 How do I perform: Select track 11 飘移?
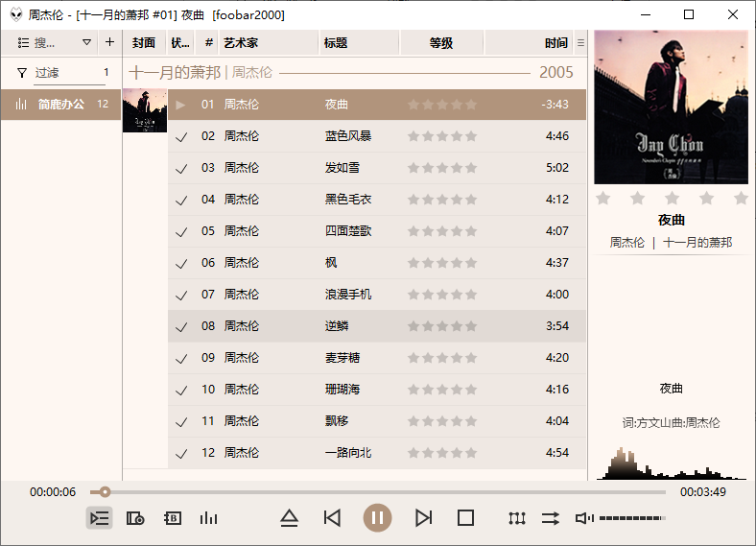coord(377,421)
